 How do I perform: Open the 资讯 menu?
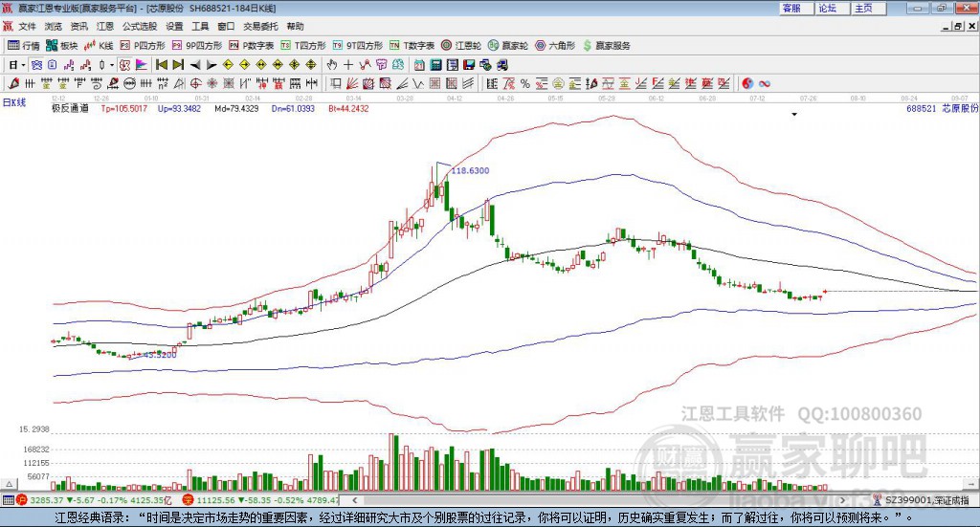[x=78, y=26]
